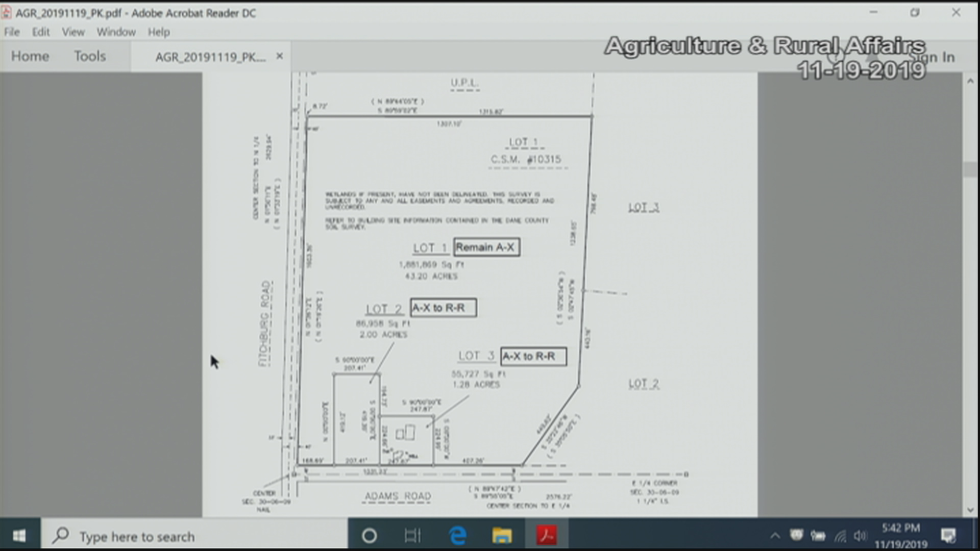Switch to the Home tab

[30, 56]
